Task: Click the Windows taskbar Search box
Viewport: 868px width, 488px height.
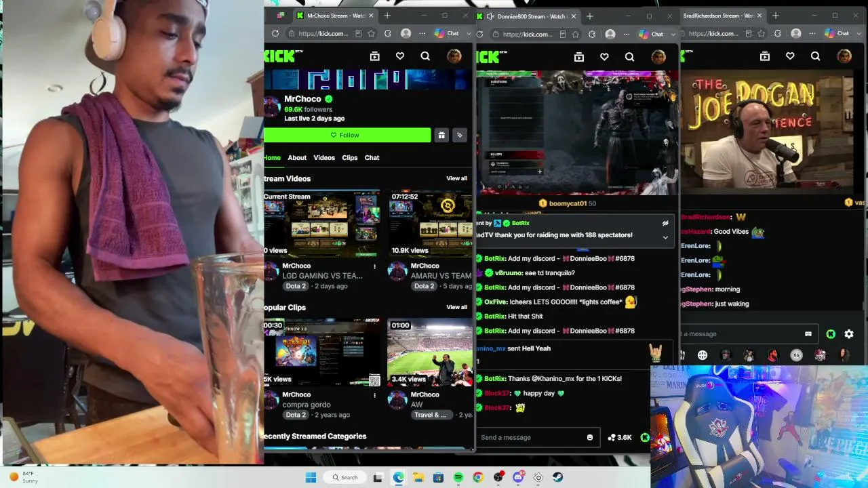Action: (x=345, y=477)
